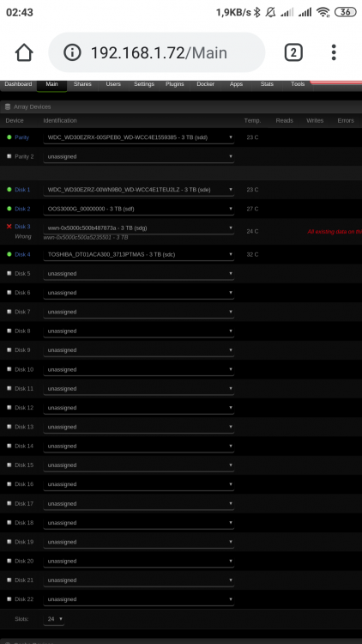The height and width of the screenshot is (644, 362).
Task: Click the grey status square for Disk 13
Action: (x=9, y=427)
